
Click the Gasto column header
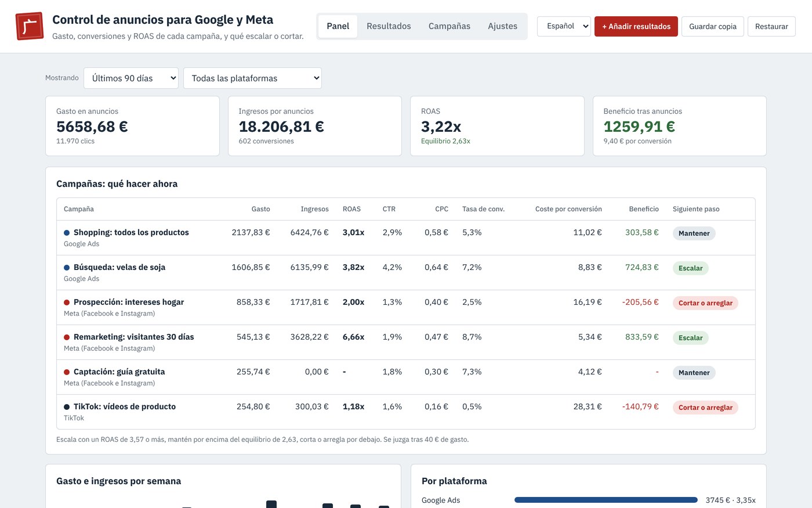click(x=261, y=209)
